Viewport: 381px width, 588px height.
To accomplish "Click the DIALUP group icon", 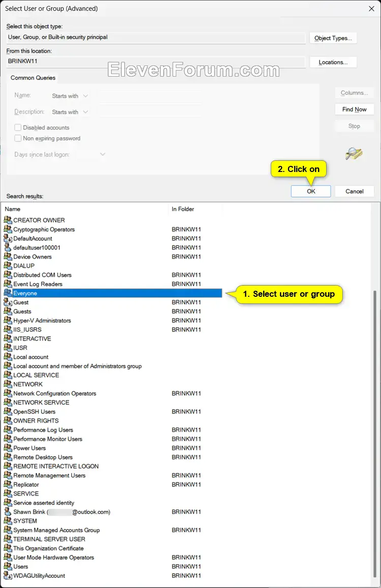I will point(8,265).
